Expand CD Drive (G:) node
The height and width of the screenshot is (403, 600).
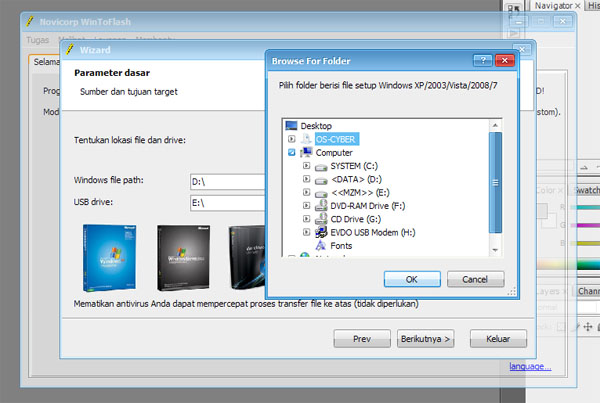[306, 219]
